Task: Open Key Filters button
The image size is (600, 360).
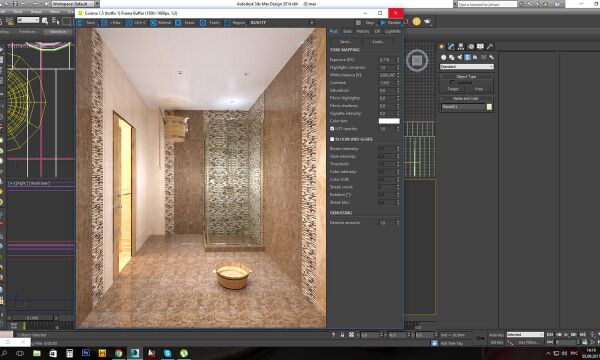Action: (x=528, y=342)
